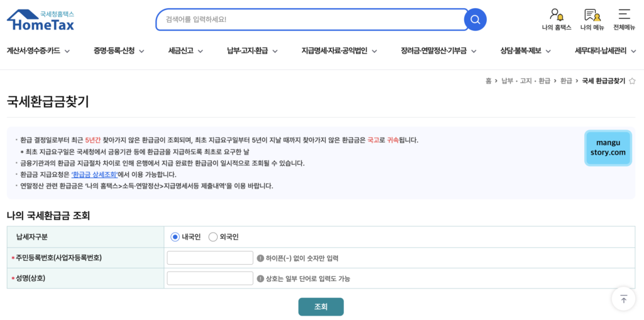Click 국세 환급금찾기 breadcrumb item
The width and height of the screenshot is (644, 320).
pyautogui.click(x=603, y=81)
